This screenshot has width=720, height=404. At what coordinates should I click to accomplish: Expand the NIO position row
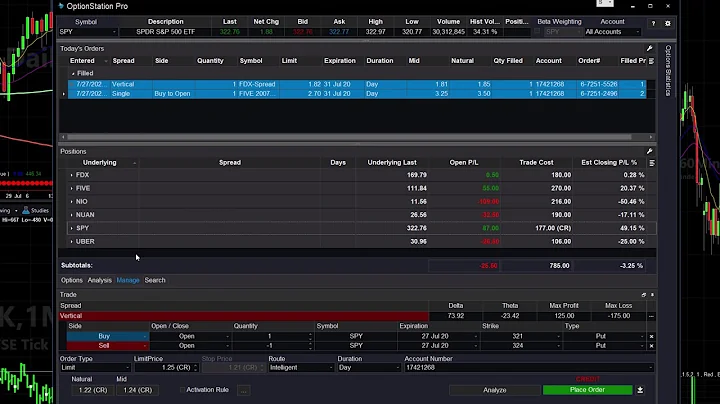(x=71, y=202)
